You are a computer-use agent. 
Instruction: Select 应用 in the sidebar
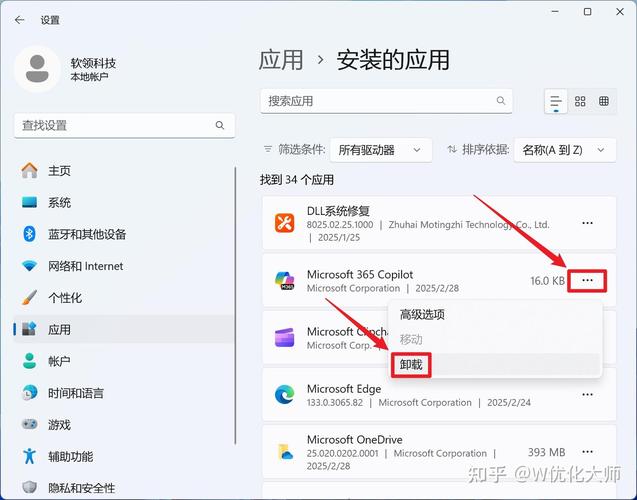click(x=124, y=329)
